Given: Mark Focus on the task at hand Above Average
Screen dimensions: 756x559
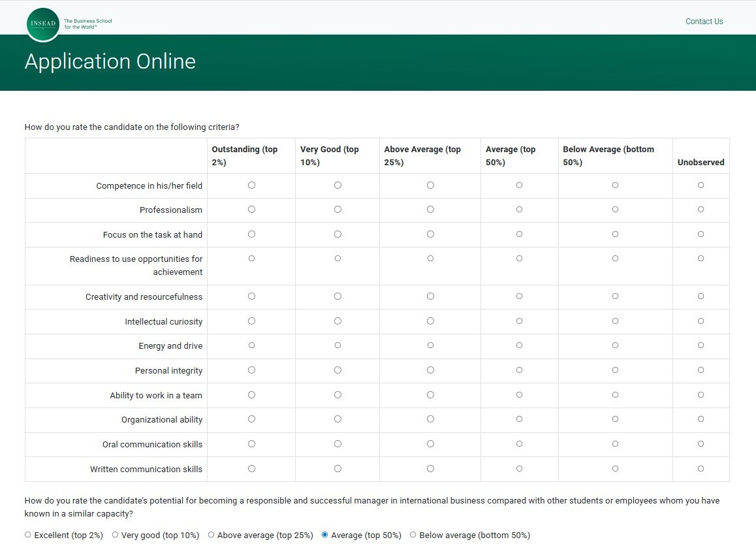Looking at the screenshot, I should 430,234.
